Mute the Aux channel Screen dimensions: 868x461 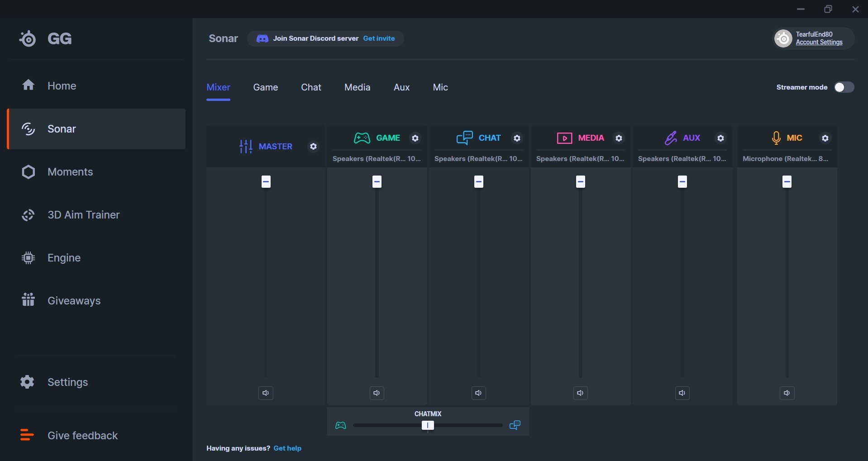tap(682, 393)
